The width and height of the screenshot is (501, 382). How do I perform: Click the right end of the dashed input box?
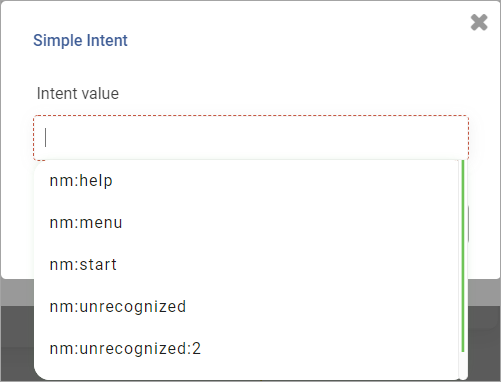462,138
